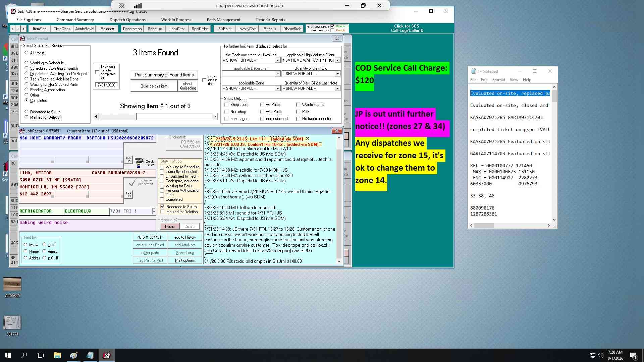Dismiss the 7/20/26 L/m note flag
The image size is (644, 362).
[307, 138]
